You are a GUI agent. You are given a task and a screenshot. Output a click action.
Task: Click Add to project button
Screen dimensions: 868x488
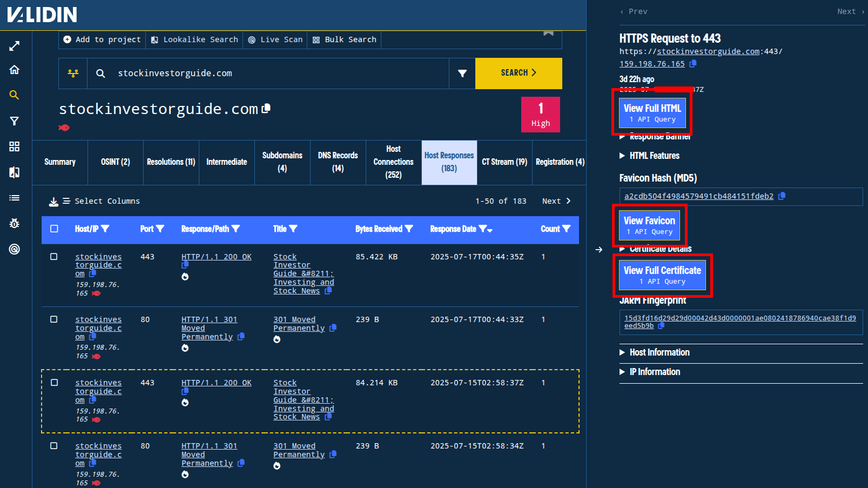click(x=102, y=40)
